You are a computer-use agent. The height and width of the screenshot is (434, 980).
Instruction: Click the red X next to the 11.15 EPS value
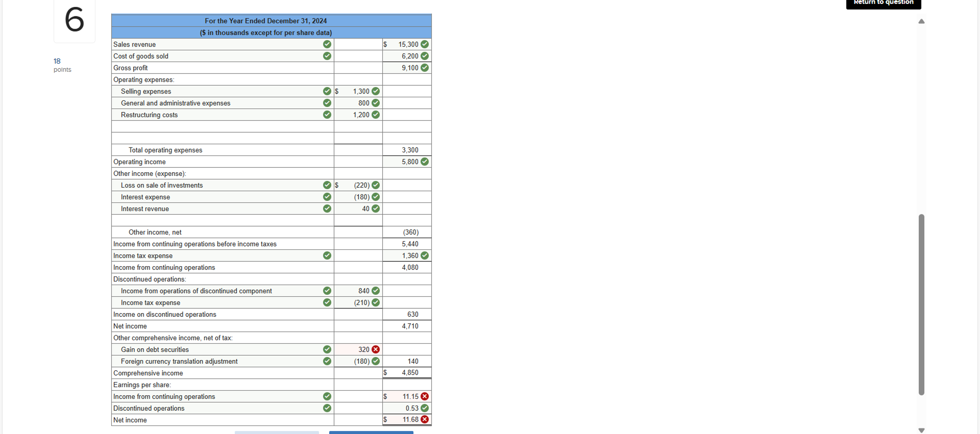[425, 396]
